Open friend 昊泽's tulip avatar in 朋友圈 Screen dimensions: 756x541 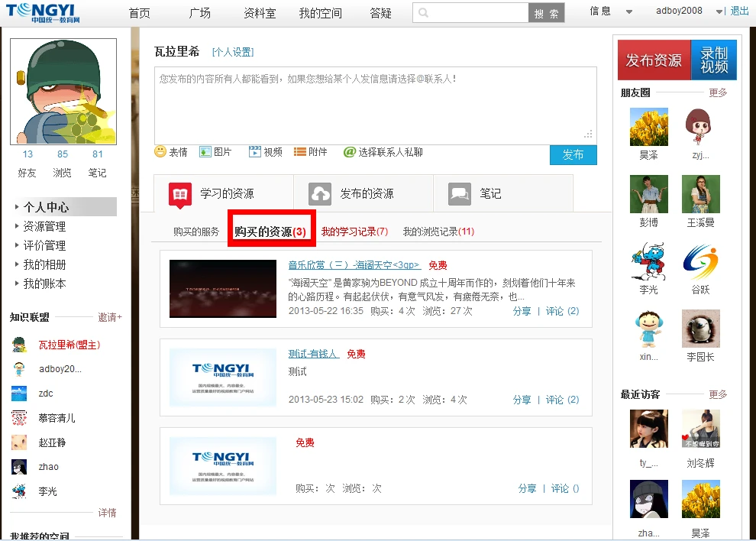click(649, 127)
